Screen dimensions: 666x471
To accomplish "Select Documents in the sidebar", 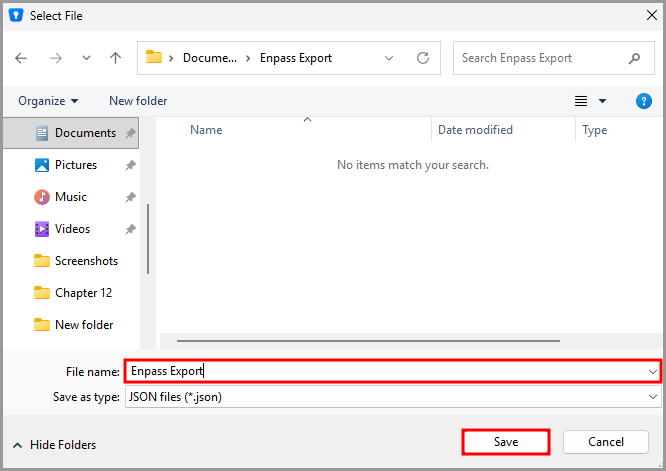I will coord(71,133).
